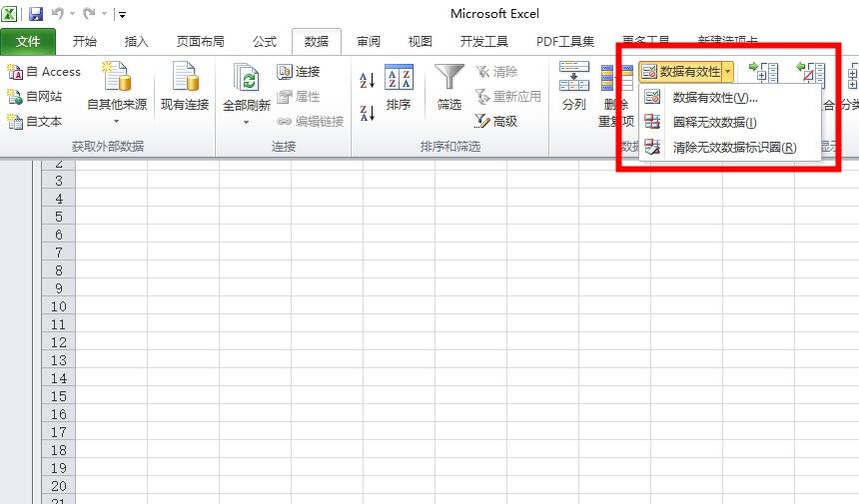Click the ungroup (取消组合) icon with red mark

pyautogui.click(x=811, y=72)
